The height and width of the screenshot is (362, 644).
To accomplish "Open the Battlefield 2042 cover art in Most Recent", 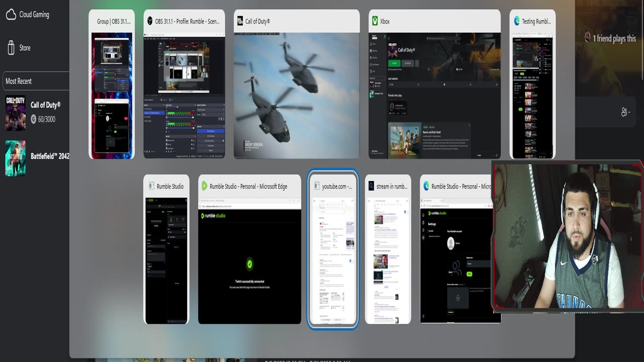I will click(15, 158).
